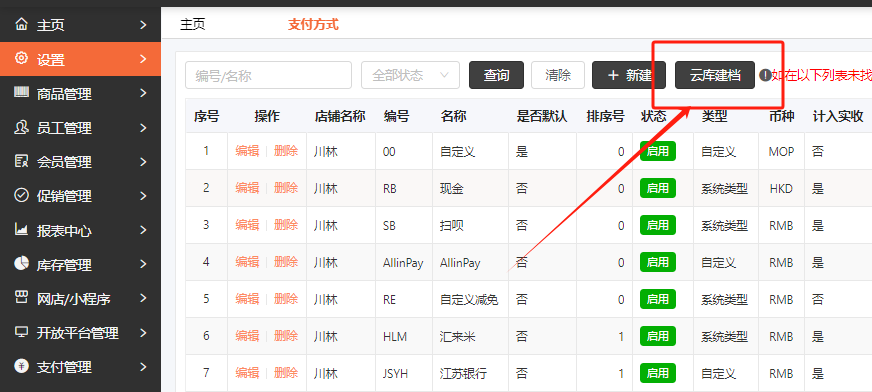Select the MOP currency cell
This screenshot has height=392, width=872.
(x=781, y=151)
